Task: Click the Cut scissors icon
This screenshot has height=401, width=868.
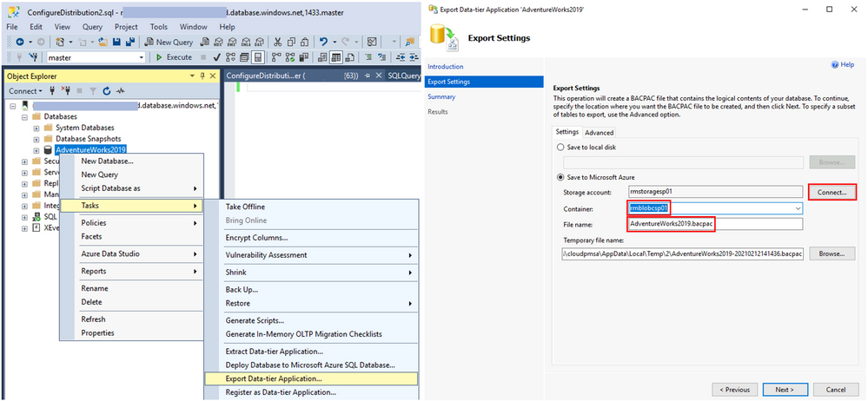Action: (276, 42)
